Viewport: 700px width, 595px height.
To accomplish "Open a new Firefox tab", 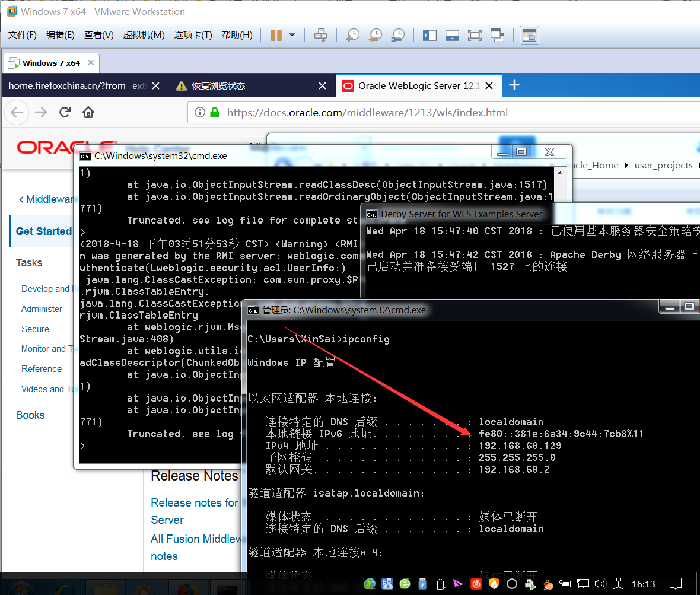I will click(514, 85).
